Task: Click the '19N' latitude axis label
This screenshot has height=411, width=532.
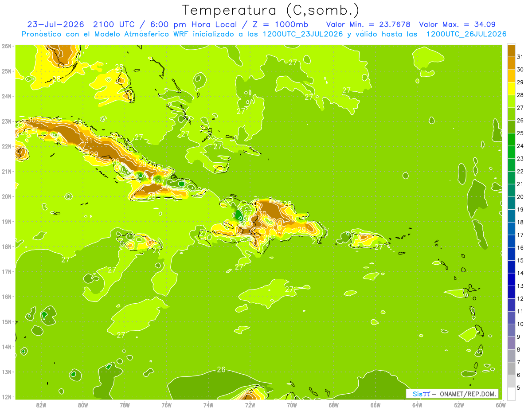Action: pos(7,221)
